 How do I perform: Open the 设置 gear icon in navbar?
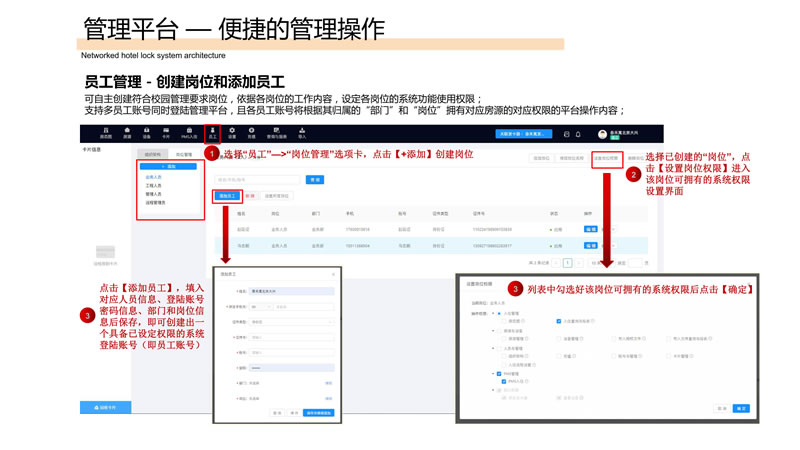point(232,133)
